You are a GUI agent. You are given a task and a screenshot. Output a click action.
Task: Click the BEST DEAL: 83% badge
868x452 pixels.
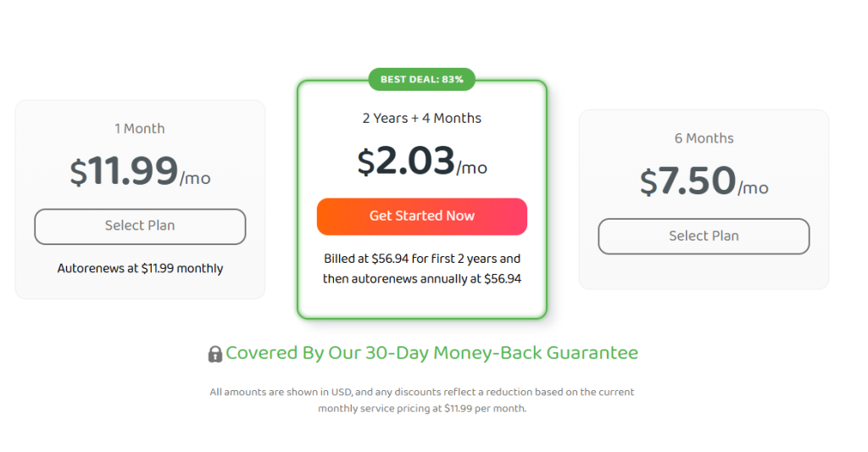click(x=421, y=80)
